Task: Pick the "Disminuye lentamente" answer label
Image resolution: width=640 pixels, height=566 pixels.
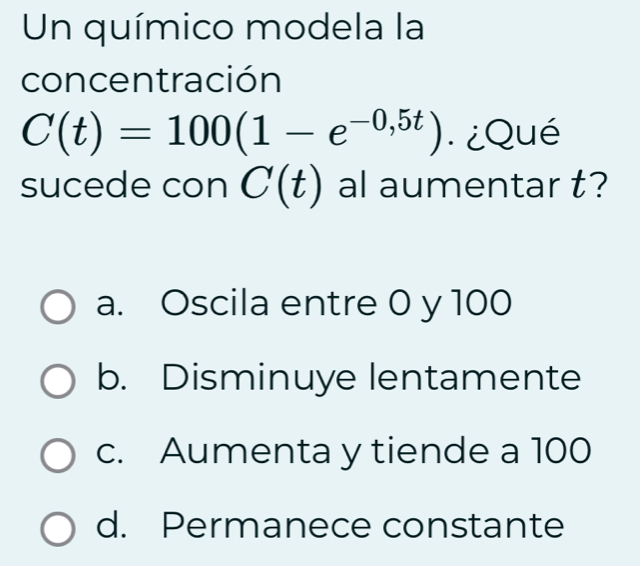Action: 371,378
